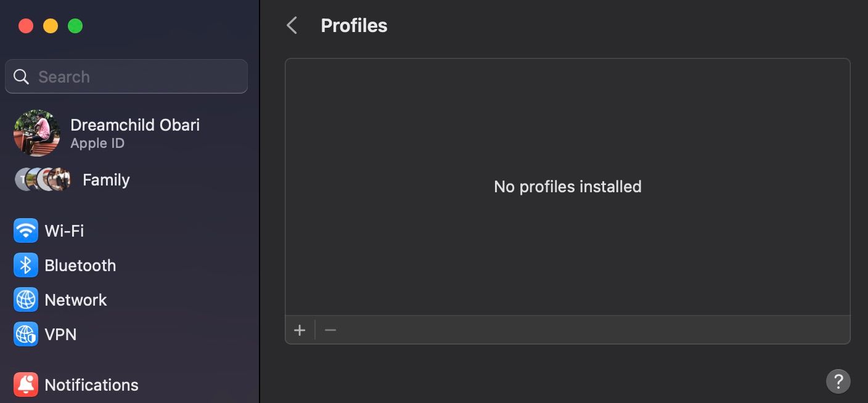Viewport: 868px width, 403px height.
Task: Select Bluetooth in the sidebar
Action: (x=80, y=266)
